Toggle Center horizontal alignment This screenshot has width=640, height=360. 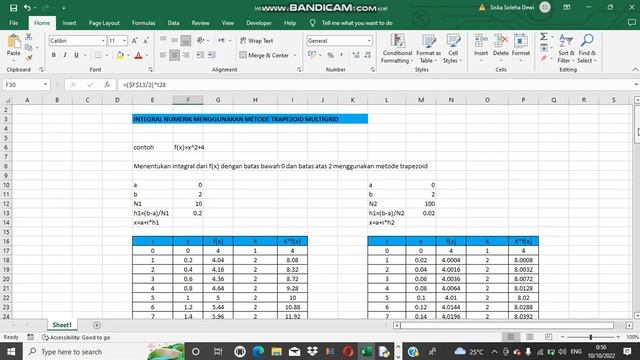tap(174, 55)
